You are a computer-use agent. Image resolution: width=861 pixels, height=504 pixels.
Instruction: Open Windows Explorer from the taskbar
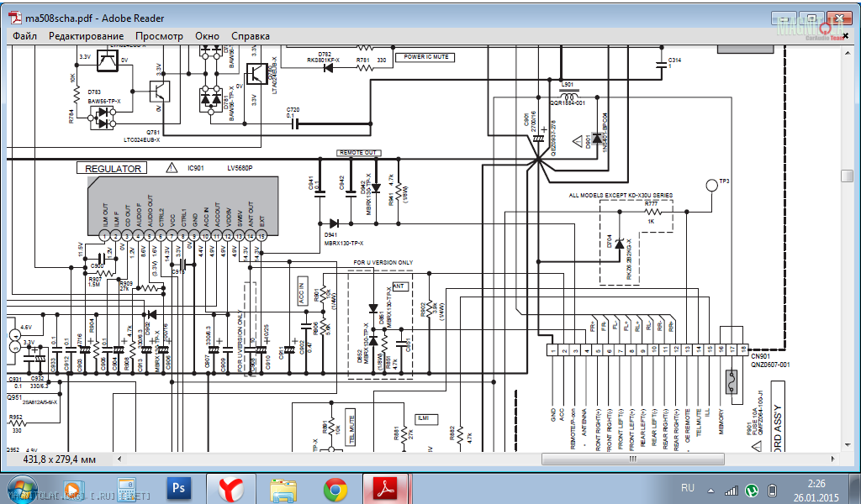(283, 488)
